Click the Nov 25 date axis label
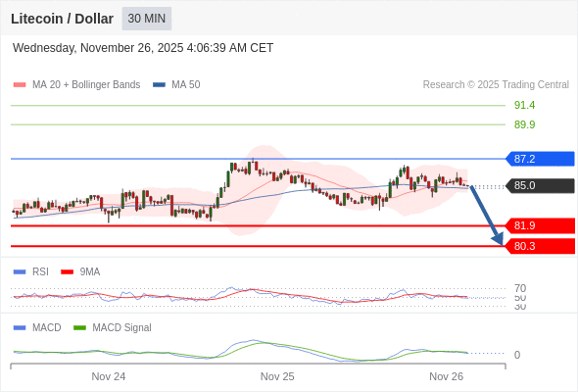This screenshot has height=392, width=578. click(277, 376)
